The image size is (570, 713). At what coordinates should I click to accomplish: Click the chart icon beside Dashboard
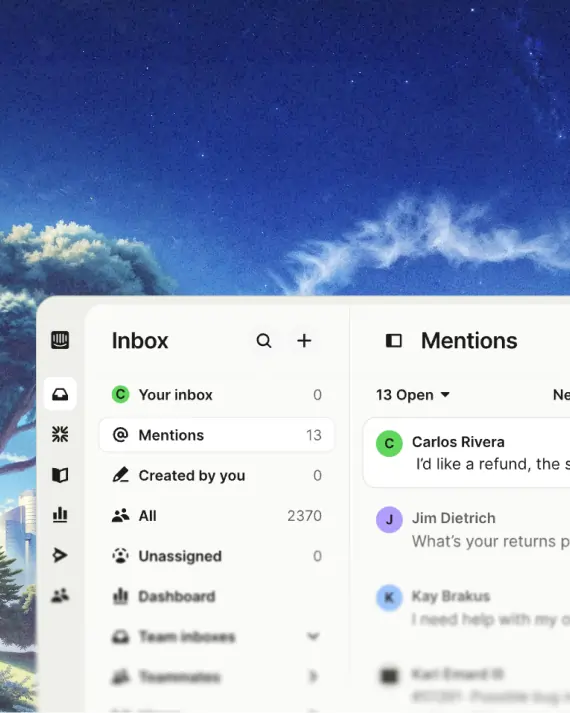tap(120, 596)
